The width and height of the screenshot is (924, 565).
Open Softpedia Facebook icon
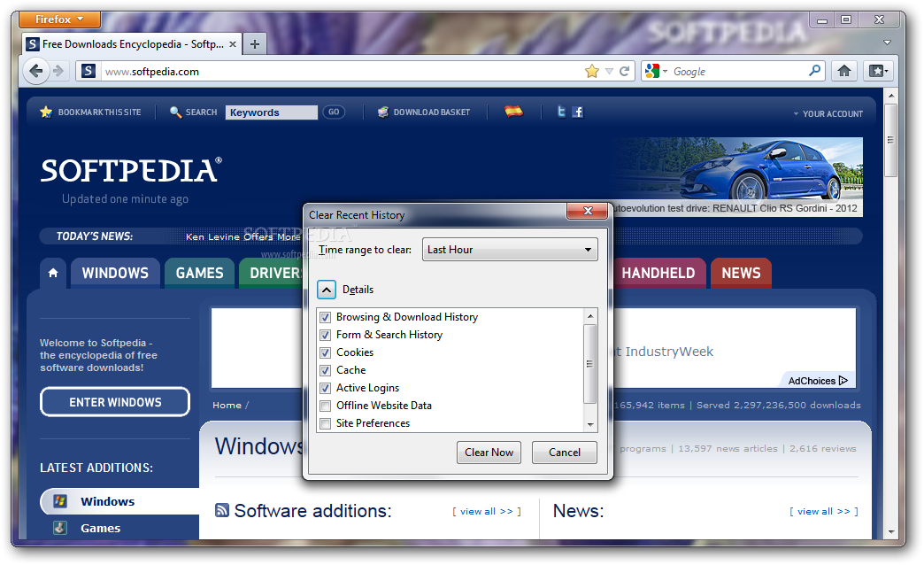[x=577, y=112]
